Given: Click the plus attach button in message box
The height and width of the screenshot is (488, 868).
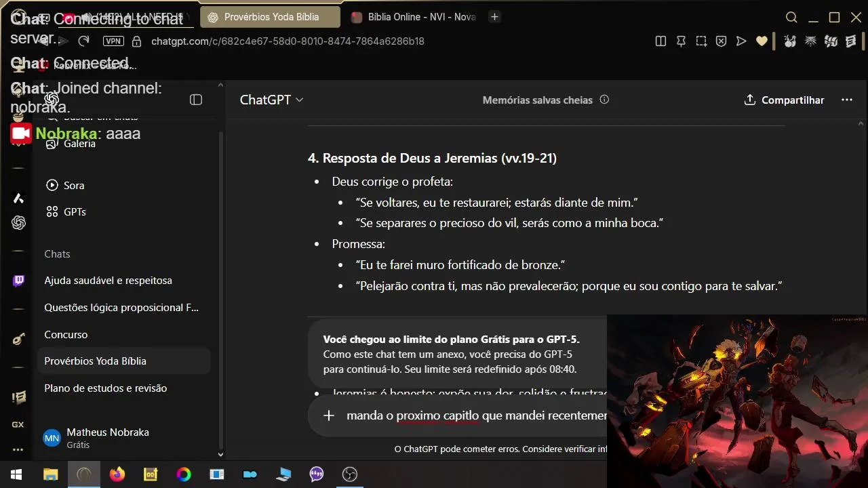Looking at the screenshot, I should pos(329,415).
